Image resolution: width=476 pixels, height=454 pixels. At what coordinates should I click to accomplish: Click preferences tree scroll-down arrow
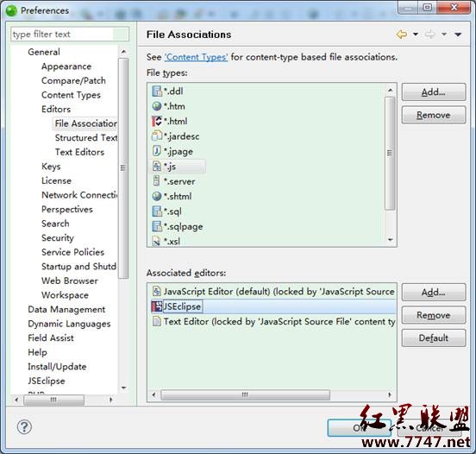(x=123, y=388)
